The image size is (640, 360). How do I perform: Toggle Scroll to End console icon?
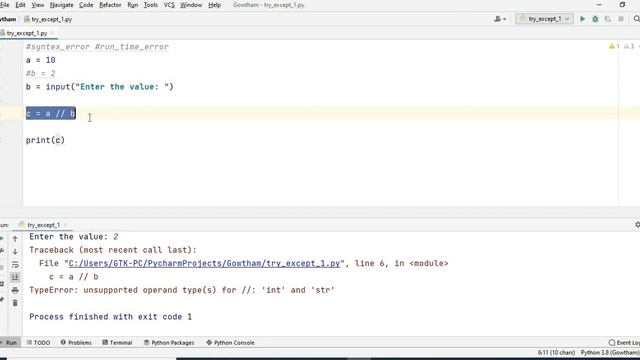15,278
